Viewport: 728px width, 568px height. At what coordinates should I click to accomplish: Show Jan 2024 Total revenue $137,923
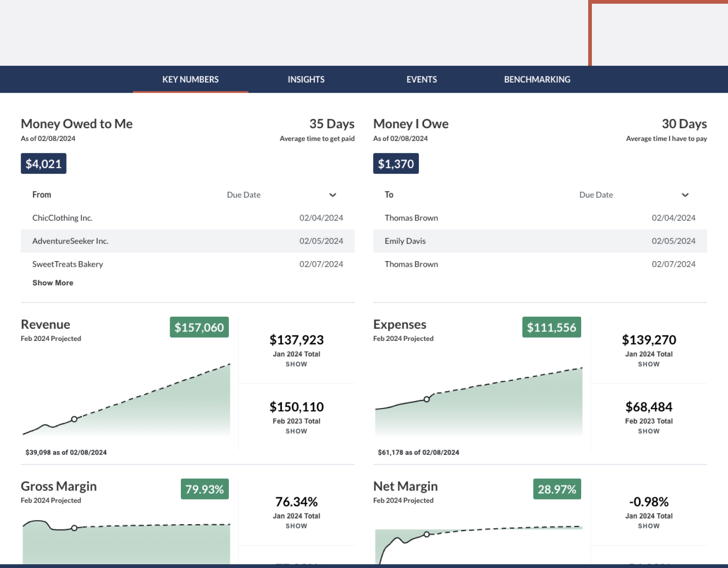[x=296, y=364]
